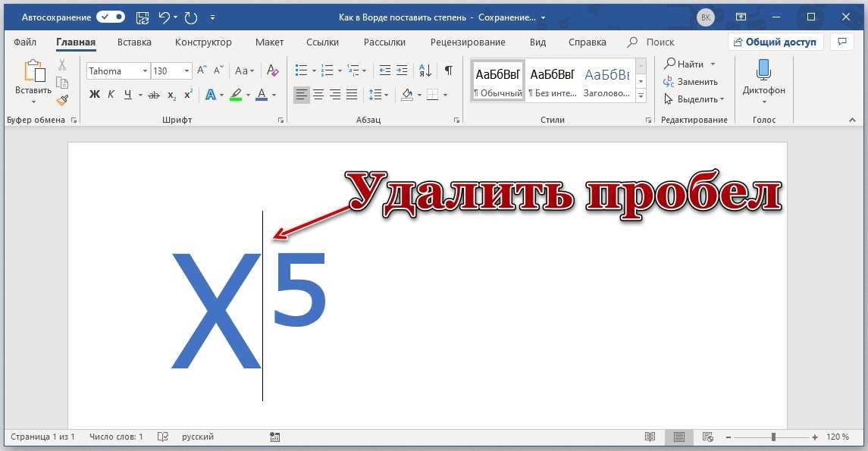The width and height of the screenshot is (868, 451).
Task: Click the Заменить replace button
Action: pyautogui.click(x=691, y=82)
